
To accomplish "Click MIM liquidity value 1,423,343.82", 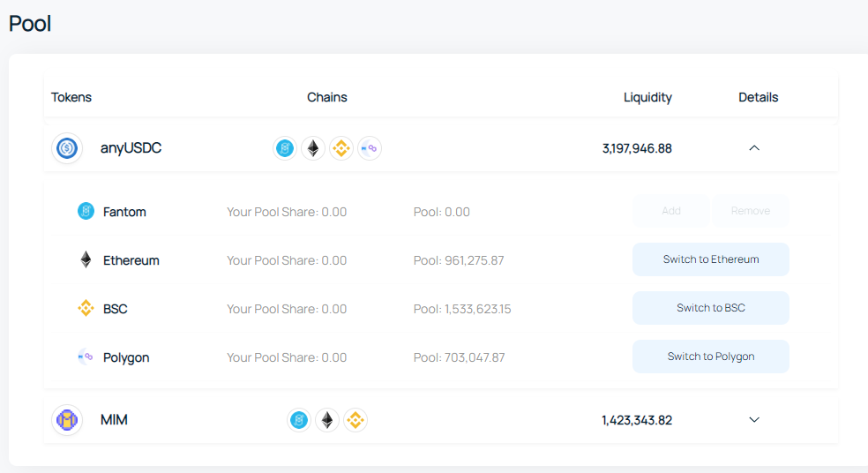I will [x=637, y=420].
